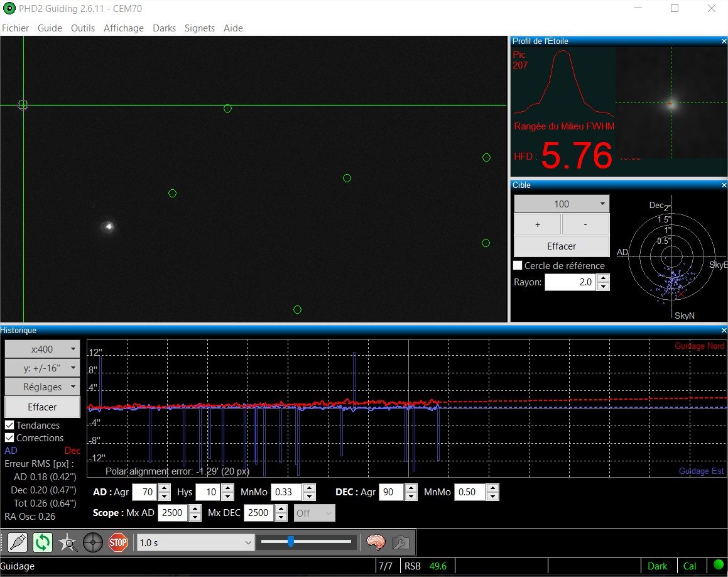
Task: Click the auto-select star icon
Action: pyautogui.click(x=68, y=542)
